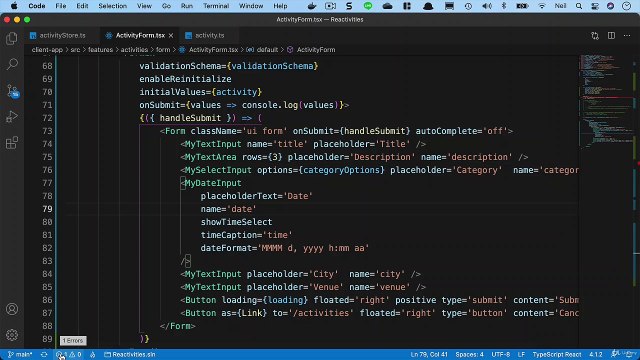Open the Accounts menu icon
The width and height of the screenshot is (640, 360).
coord(12,309)
